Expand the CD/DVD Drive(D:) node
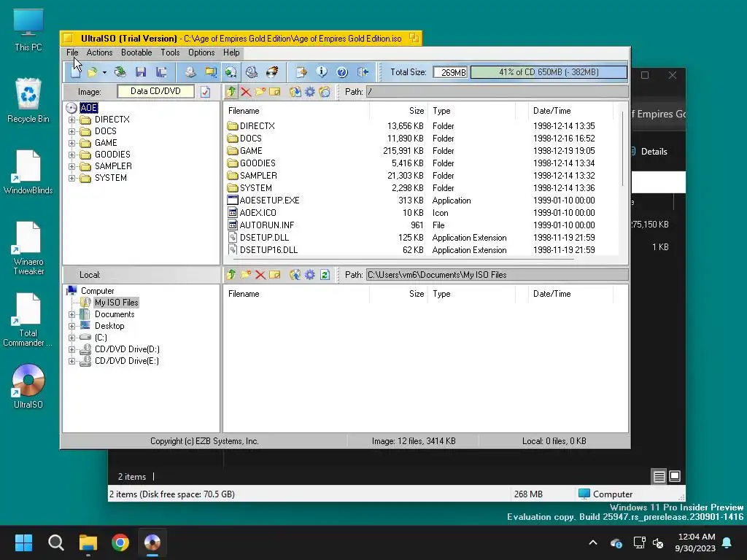The height and width of the screenshot is (560, 747). pos(72,349)
